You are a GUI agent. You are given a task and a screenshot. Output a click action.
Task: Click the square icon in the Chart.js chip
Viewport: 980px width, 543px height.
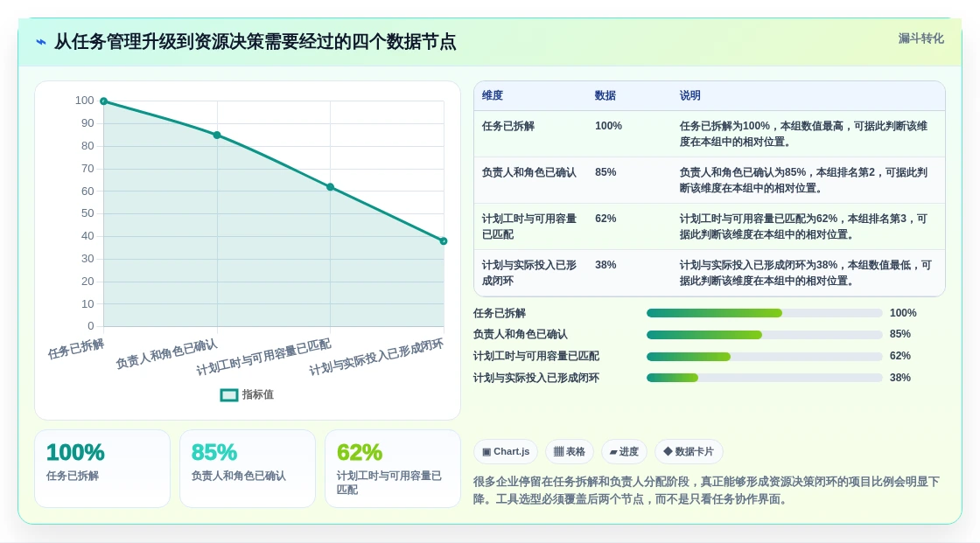pos(486,452)
